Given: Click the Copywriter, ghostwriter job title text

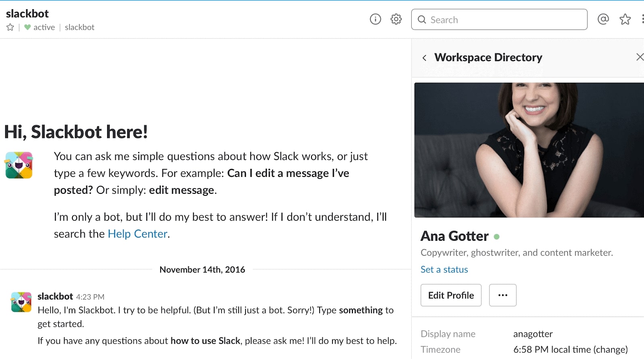Looking at the screenshot, I should 517,252.
